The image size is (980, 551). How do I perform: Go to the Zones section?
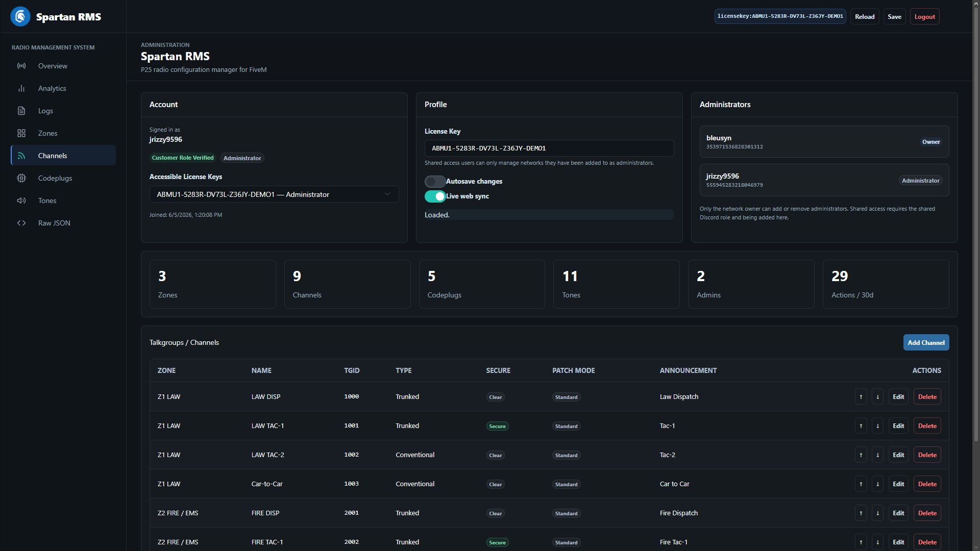click(x=63, y=133)
